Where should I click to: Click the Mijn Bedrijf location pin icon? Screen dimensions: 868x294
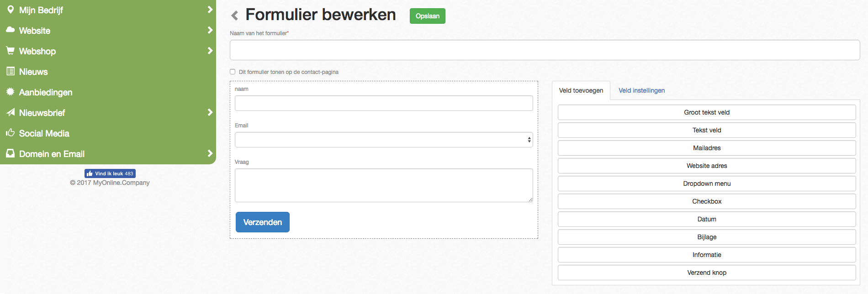pos(11,9)
